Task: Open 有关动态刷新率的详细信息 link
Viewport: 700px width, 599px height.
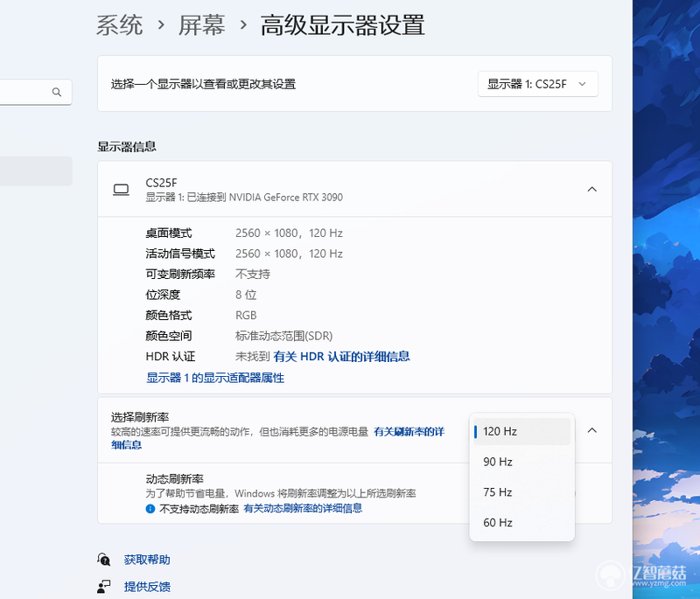Action: click(x=303, y=508)
